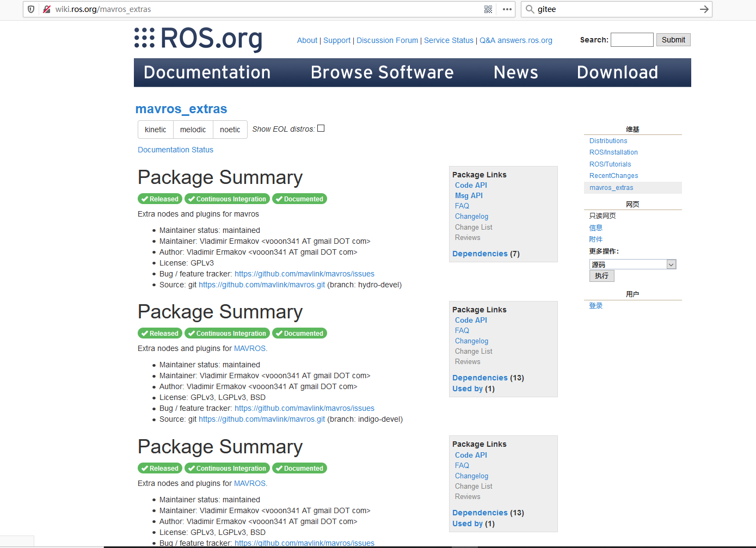Viewport: 756px width, 548px height.
Task: Click the go arrow in browser search box
Action: coord(704,9)
